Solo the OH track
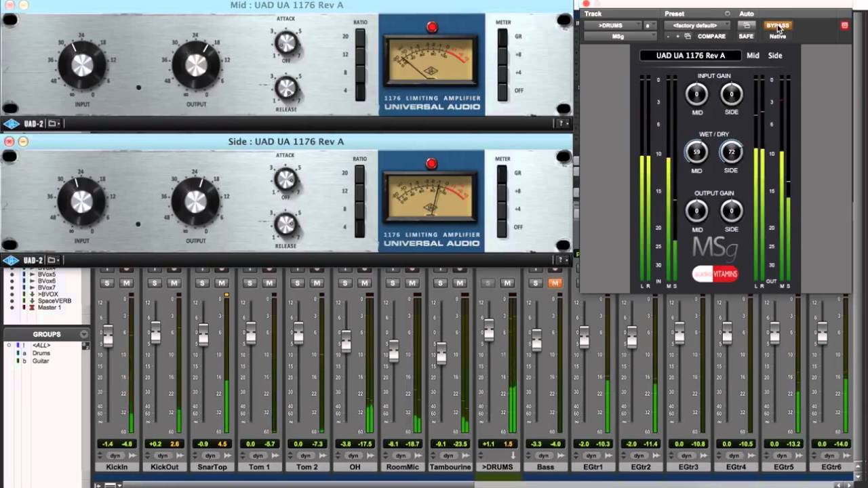This screenshot has width=868, height=488. [x=344, y=283]
